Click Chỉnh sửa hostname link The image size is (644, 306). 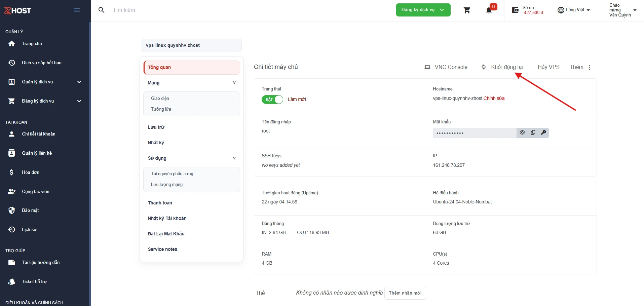tap(494, 98)
